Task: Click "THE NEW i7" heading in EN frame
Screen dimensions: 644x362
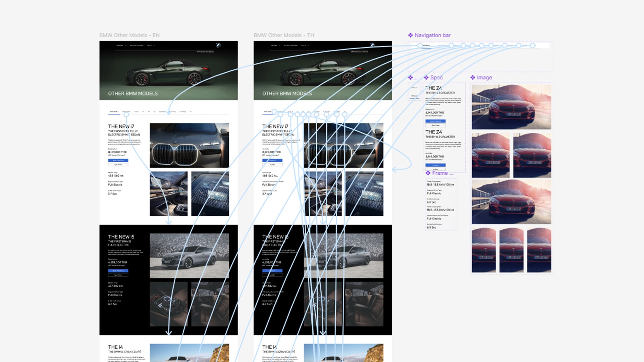Action: pos(121,126)
